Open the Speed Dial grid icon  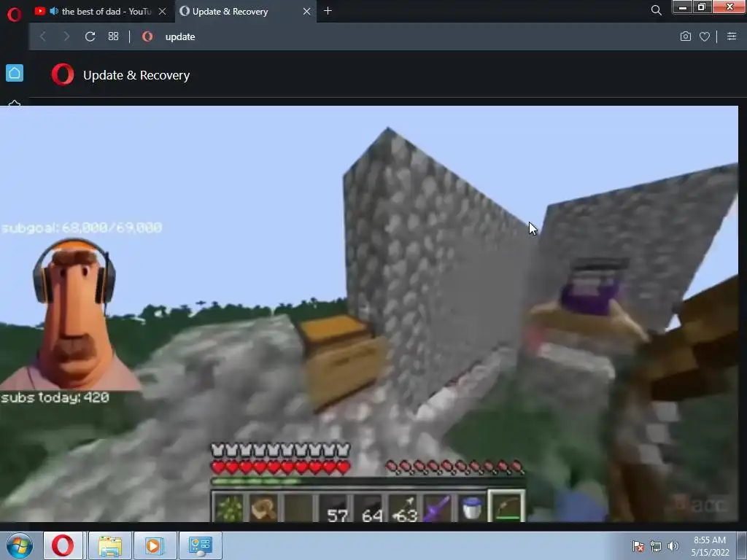(x=113, y=36)
